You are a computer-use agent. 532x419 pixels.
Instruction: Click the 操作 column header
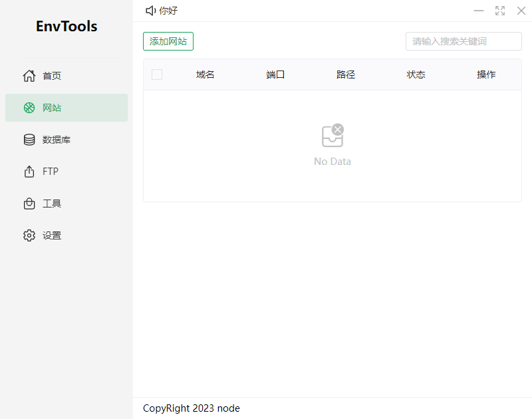tap(486, 74)
